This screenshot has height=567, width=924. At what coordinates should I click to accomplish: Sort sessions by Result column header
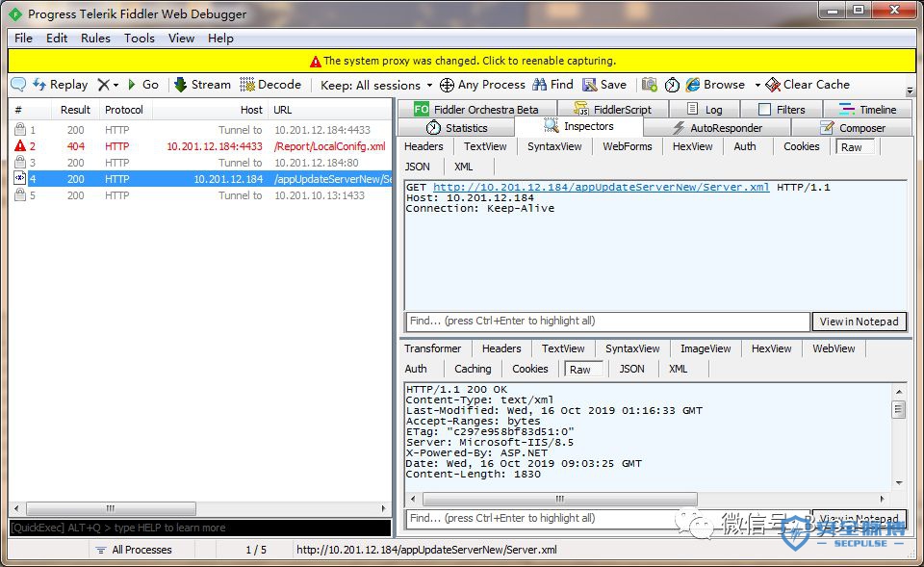pos(75,110)
